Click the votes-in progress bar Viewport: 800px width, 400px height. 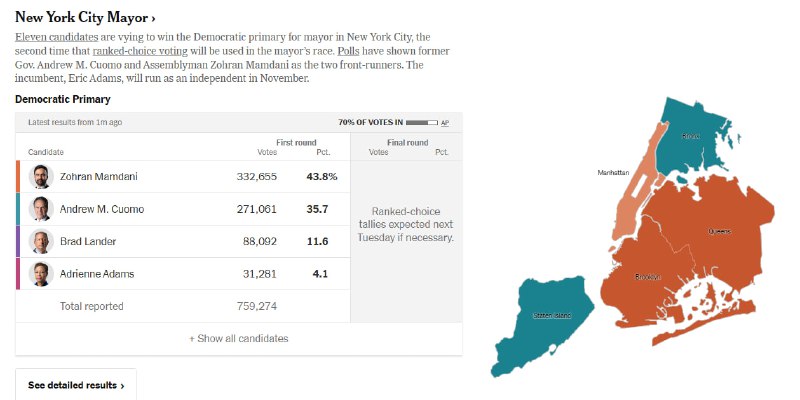[x=422, y=122]
